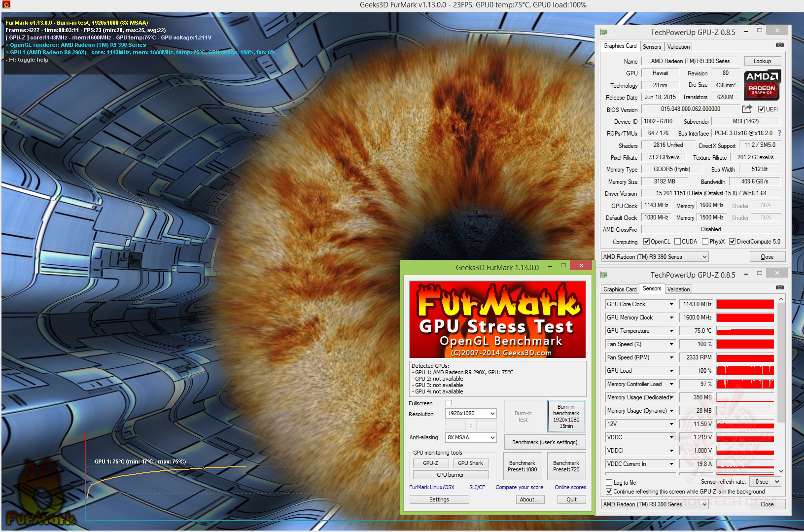Open the Sensor refresh rate dropdown
The height and width of the screenshot is (532, 804).
point(765,482)
